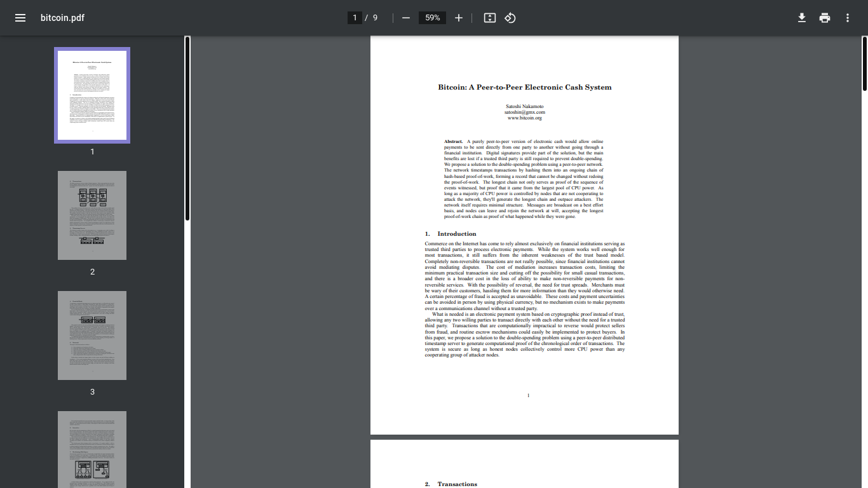Viewport: 868px width, 488px height.
Task: Select the fourth page thumbnail
Action: (92, 449)
